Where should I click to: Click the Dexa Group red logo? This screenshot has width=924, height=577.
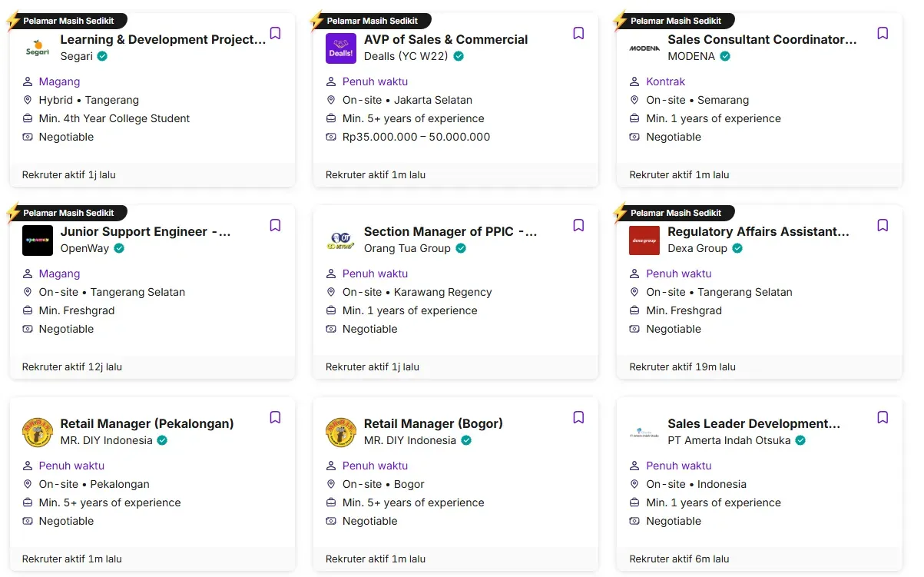click(644, 240)
